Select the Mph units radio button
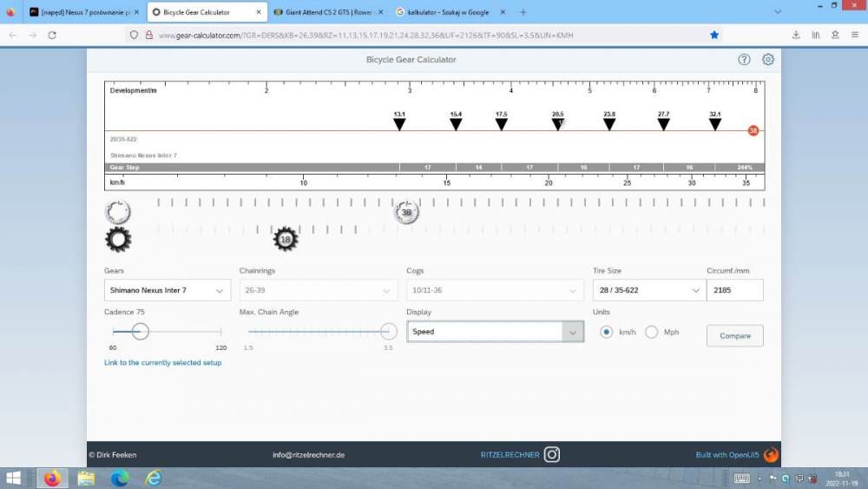 tap(652, 332)
